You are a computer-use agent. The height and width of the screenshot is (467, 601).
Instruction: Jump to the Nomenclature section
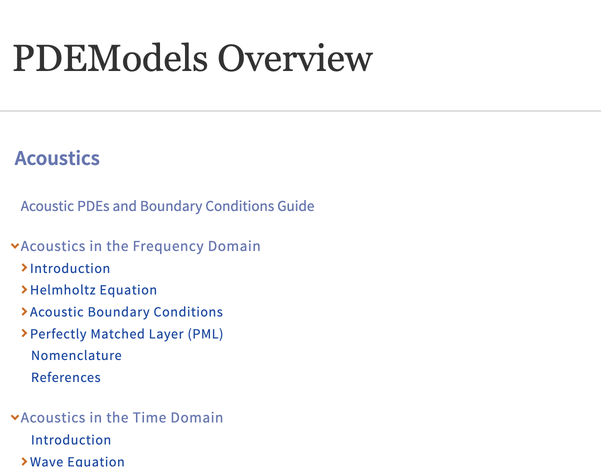point(76,356)
